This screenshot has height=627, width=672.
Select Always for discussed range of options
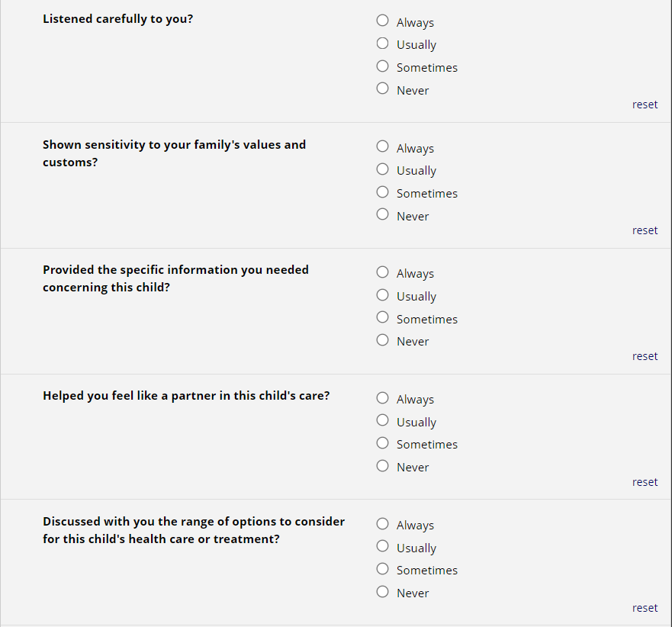[x=383, y=524]
